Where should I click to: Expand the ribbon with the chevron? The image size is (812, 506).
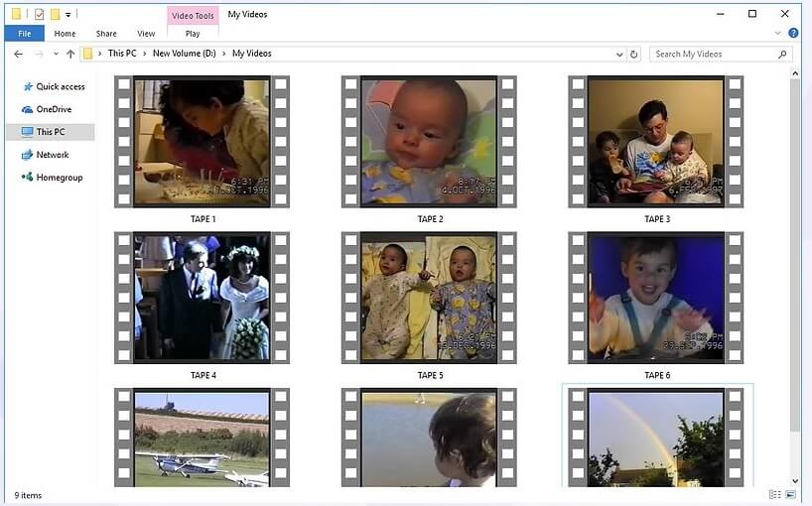[779, 33]
